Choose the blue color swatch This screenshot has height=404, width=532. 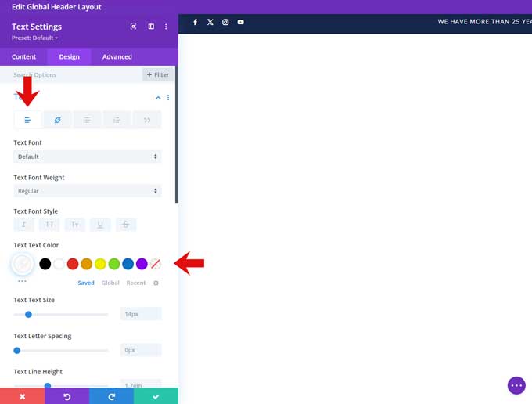pos(128,264)
